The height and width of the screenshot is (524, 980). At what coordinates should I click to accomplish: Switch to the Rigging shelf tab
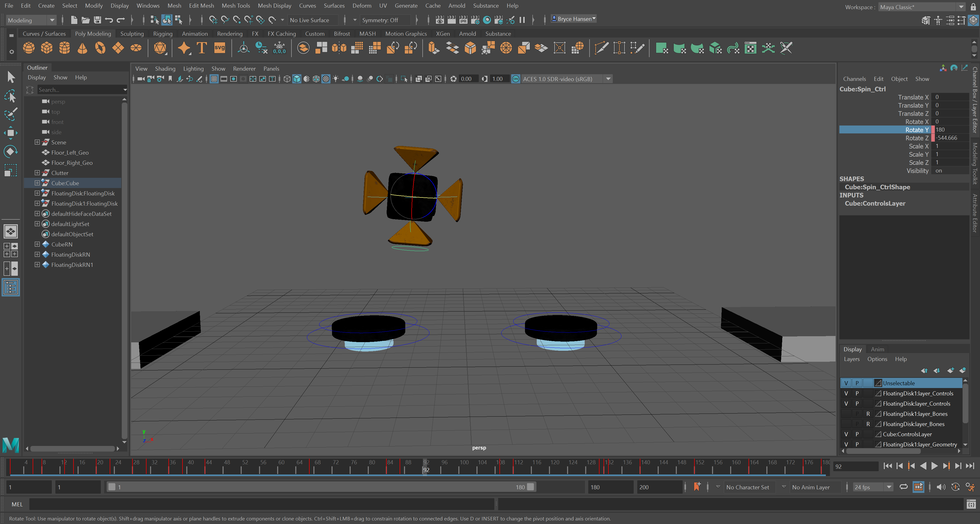pos(163,33)
